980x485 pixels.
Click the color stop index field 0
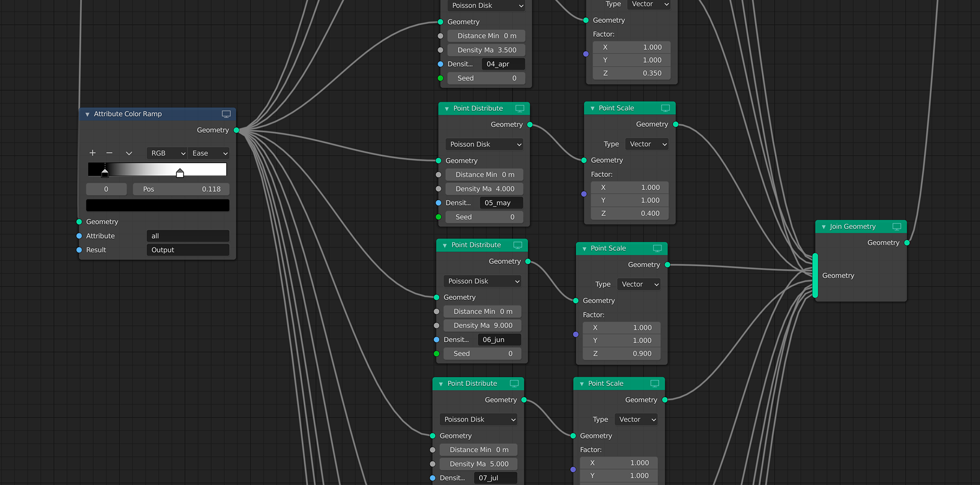pos(106,189)
